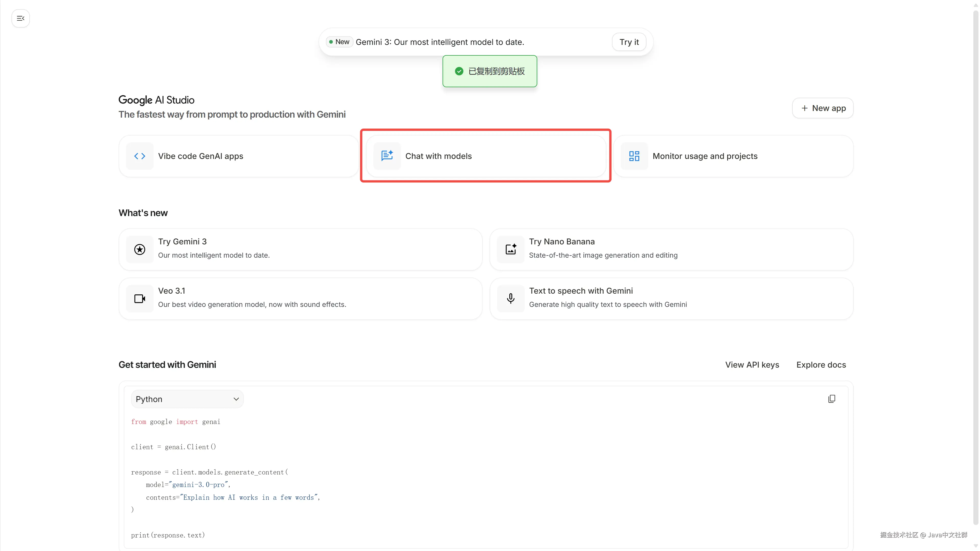Click the star circle icon for Gemini 3
The height and width of the screenshot is (551, 980).
(140, 249)
